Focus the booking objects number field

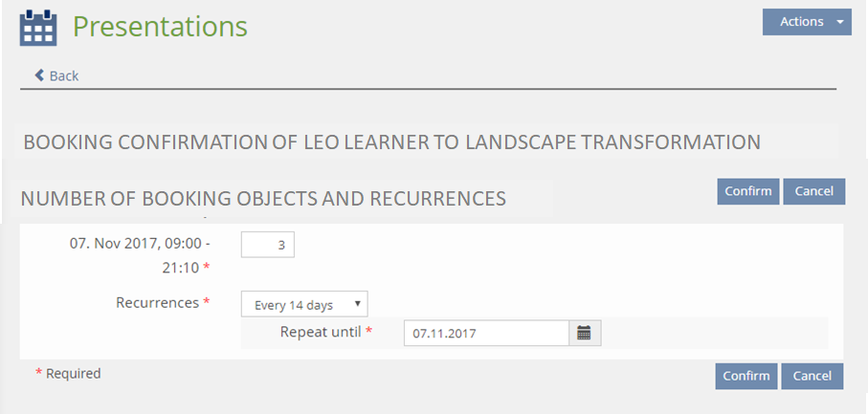click(x=268, y=245)
